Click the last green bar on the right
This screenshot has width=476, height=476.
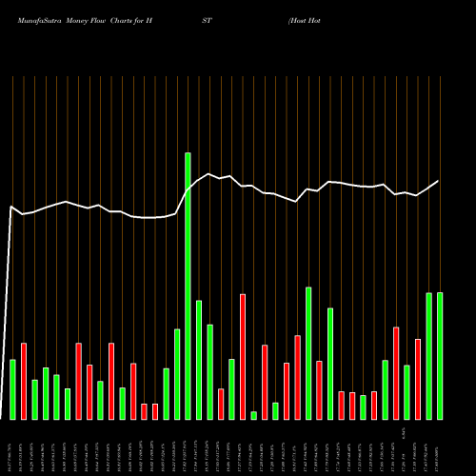tap(440, 356)
